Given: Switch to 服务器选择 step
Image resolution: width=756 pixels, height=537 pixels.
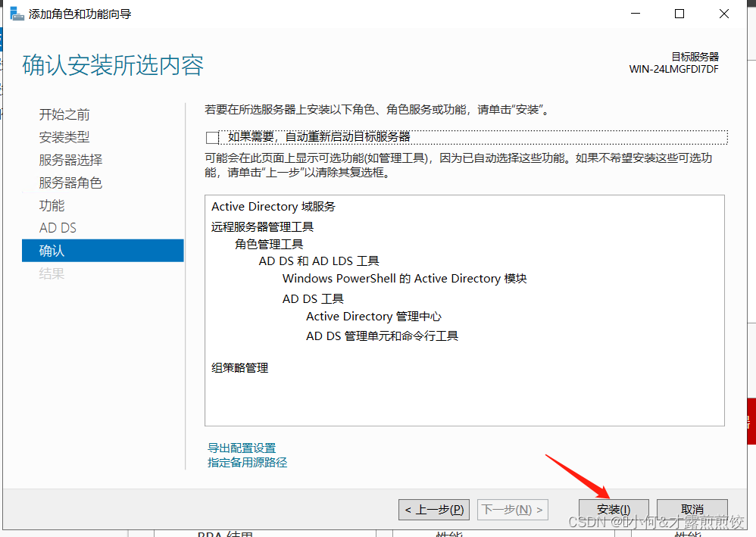Looking at the screenshot, I should click(70, 160).
